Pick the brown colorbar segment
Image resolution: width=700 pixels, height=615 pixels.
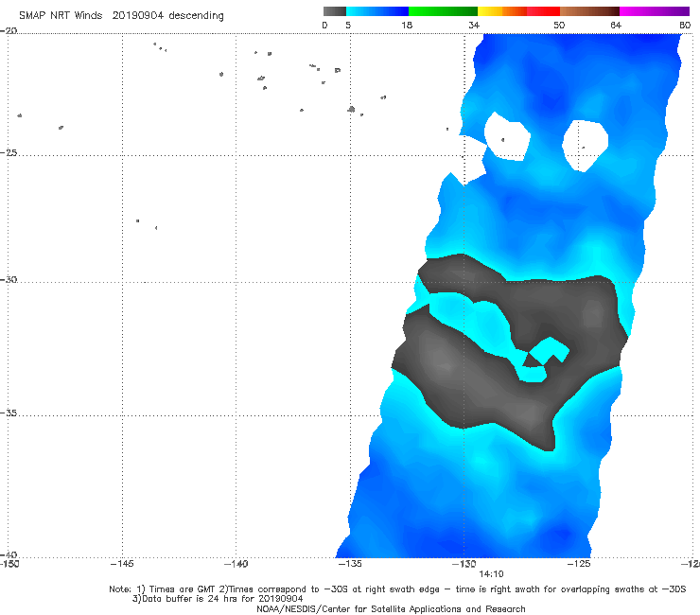[x=589, y=11]
